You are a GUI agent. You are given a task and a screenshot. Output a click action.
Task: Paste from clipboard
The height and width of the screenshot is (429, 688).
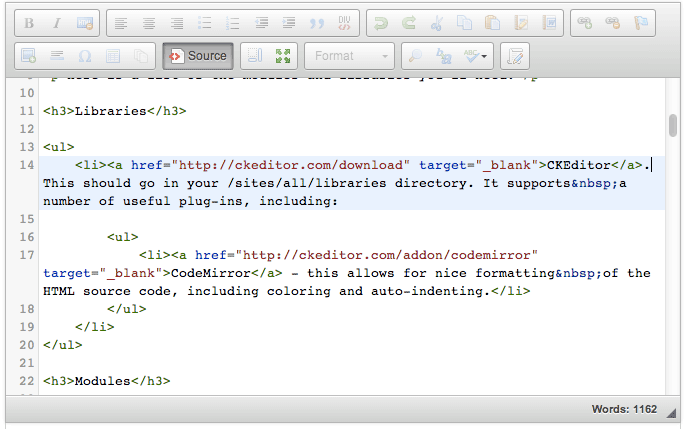tap(493, 23)
